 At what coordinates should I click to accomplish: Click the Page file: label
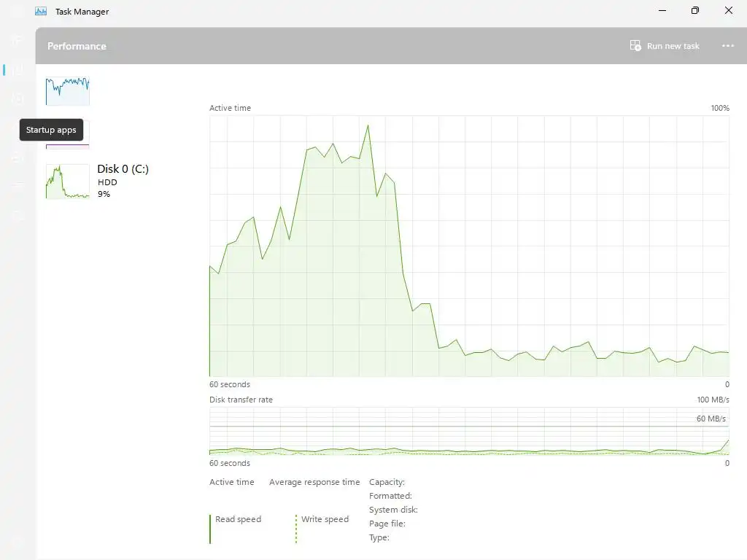coord(387,524)
